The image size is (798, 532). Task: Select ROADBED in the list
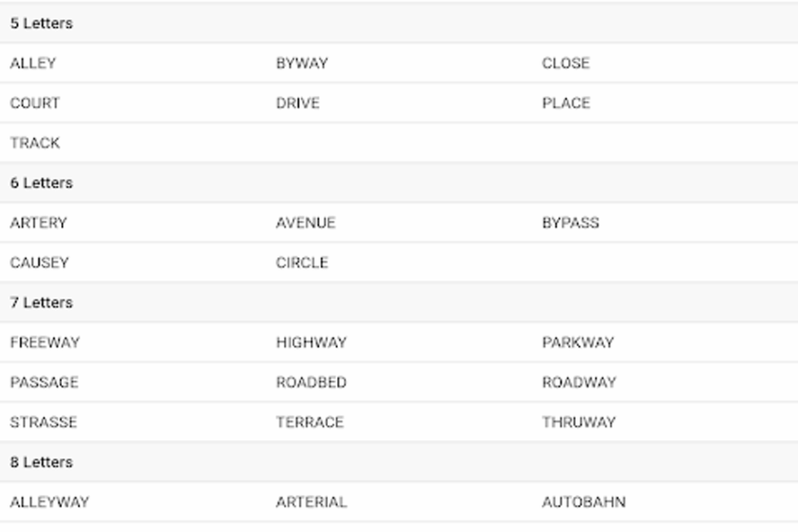(311, 383)
